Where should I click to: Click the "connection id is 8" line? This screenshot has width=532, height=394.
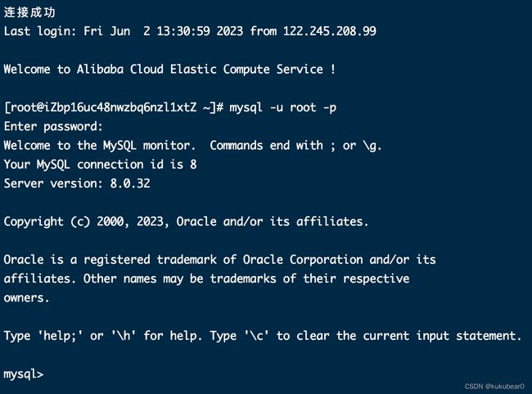tap(137, 165)
